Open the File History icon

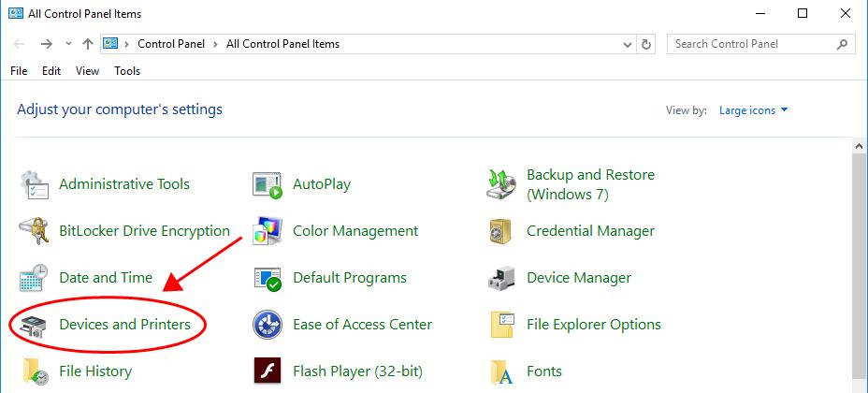point(36,371)
